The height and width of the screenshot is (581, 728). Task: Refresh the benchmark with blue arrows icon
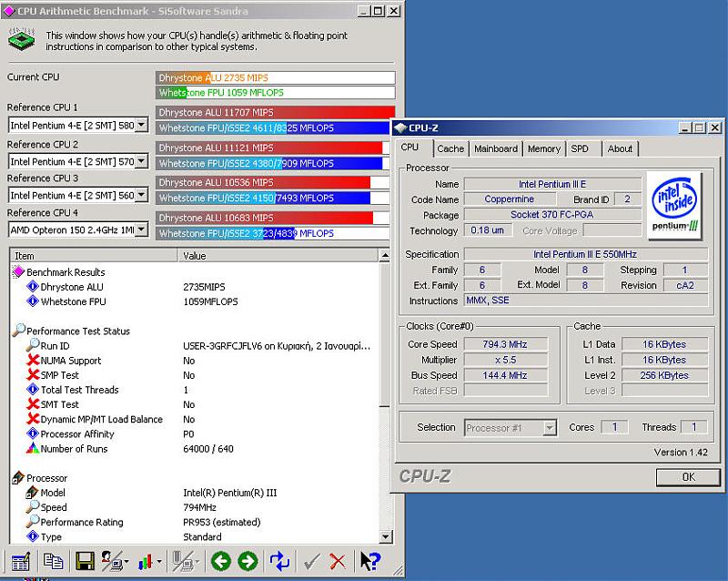[279, 562]
